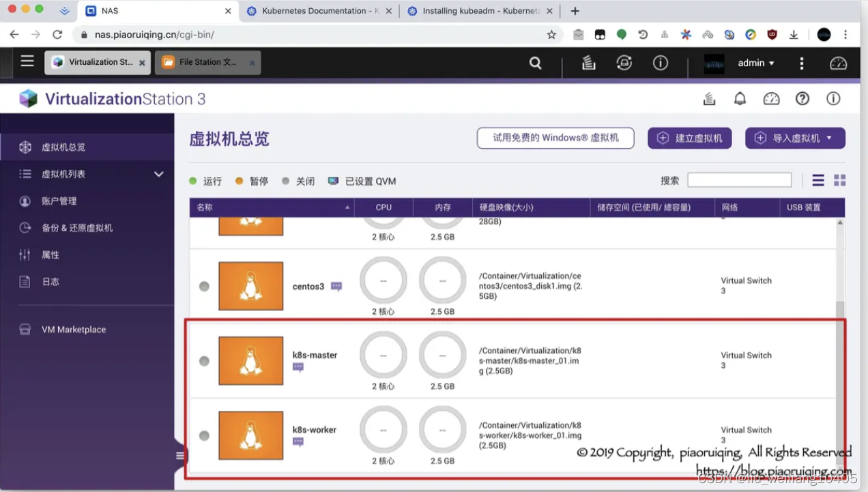Focus the 搜索 search input field
Screen dimensions: 868x492
click(x=739, y=180)
